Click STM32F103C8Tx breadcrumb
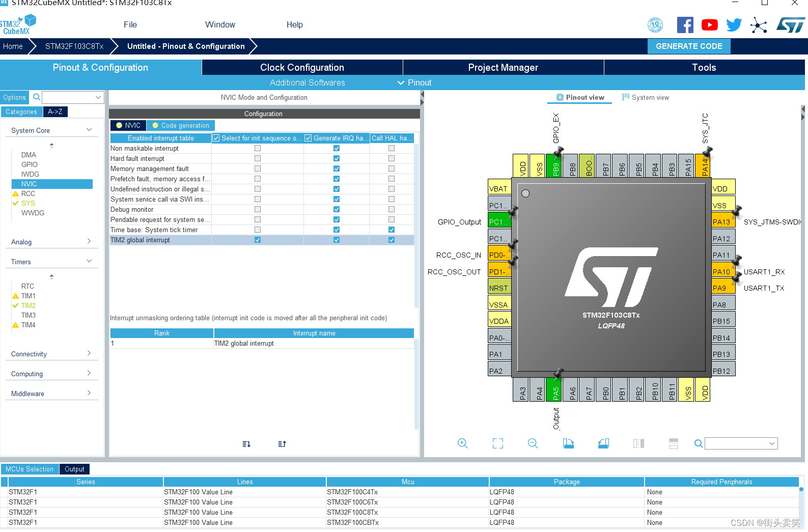The width and height of the screenshot is (808, 532). 74,46
